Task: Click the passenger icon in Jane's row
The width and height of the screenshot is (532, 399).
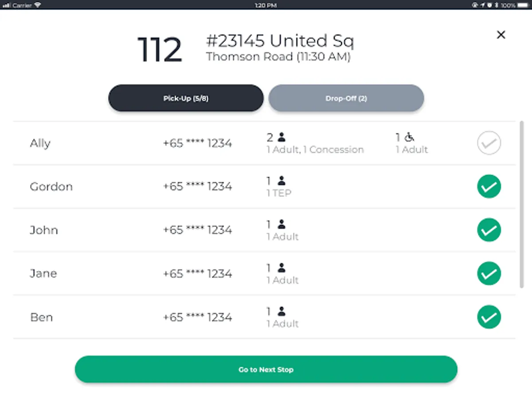Action: (282, 268)
